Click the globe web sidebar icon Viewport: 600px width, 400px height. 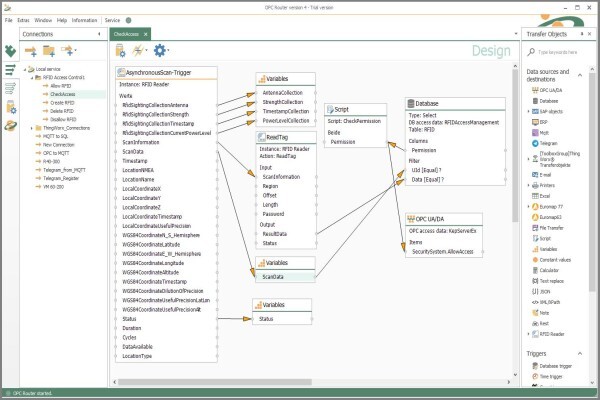[x=10, y=125]
